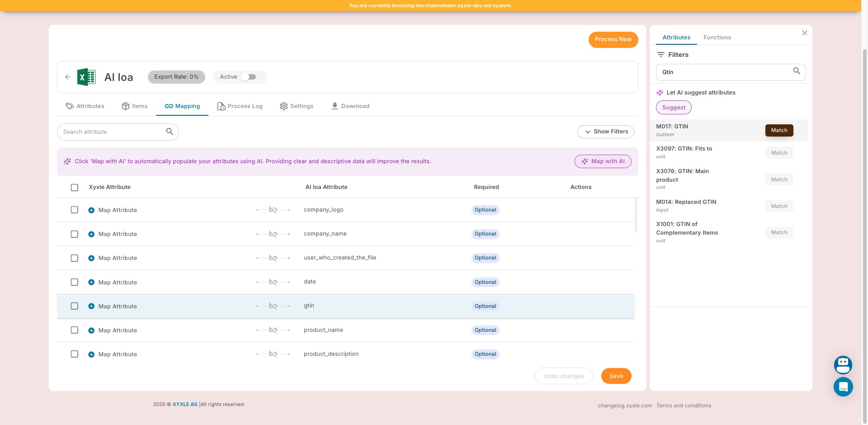Close the Attributes side panel

[x=805, y=33]
